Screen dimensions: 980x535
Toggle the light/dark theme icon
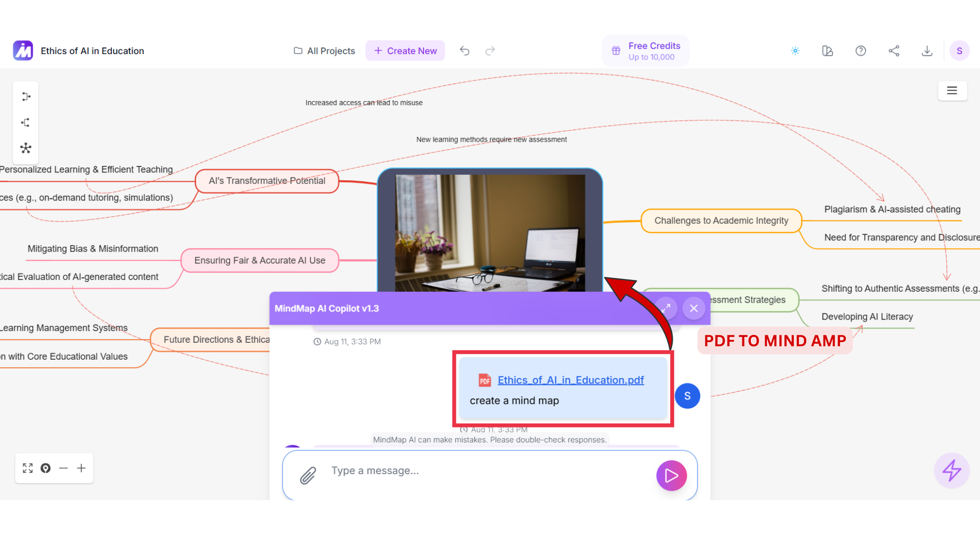795,51
